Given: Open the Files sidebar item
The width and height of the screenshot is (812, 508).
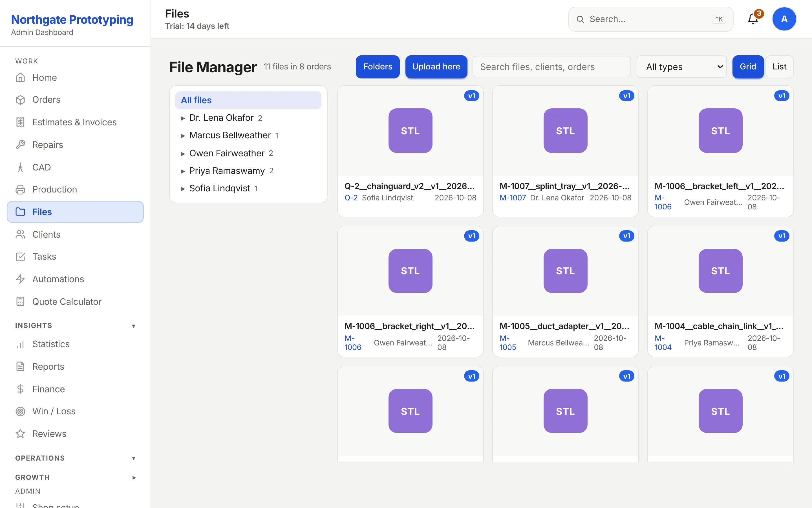Looking at the screenshot, I should point(75,212).
